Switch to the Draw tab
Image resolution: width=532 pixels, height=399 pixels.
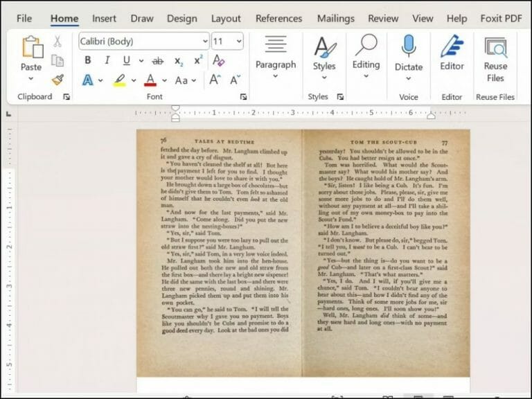[x=142, y=18]
